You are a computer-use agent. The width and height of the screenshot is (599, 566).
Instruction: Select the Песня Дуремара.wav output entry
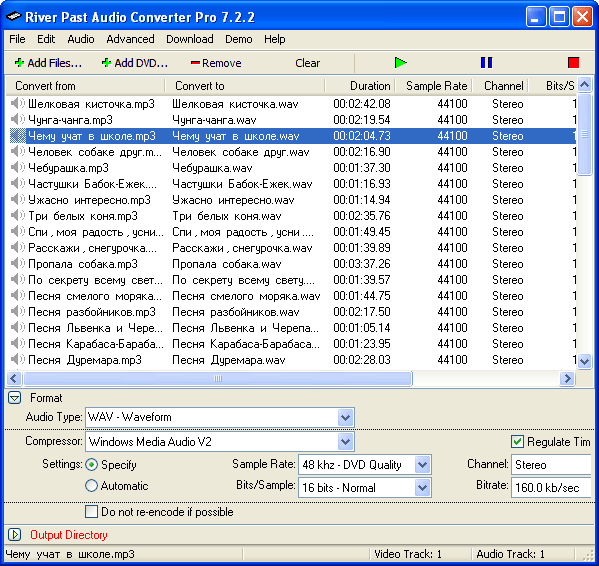coord(229,360)
